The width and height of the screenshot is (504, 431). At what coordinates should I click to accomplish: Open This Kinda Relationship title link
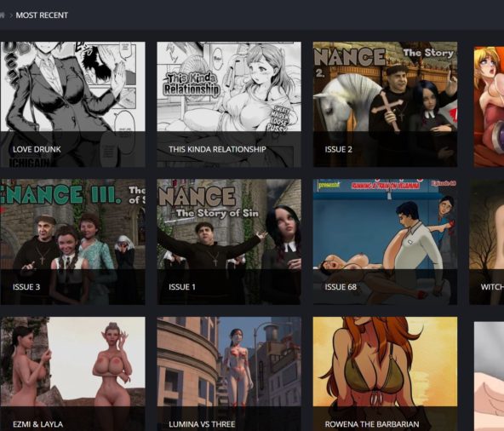(x=217, y=149)
